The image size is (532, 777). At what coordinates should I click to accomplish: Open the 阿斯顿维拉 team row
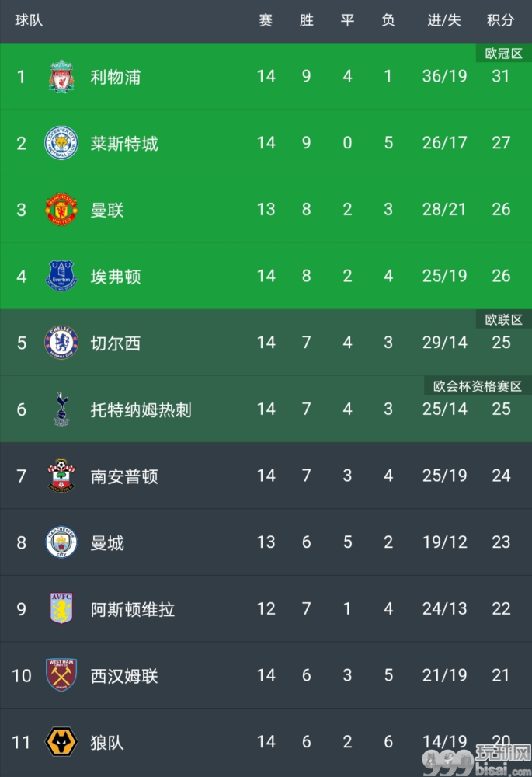[x=266, y=608]
